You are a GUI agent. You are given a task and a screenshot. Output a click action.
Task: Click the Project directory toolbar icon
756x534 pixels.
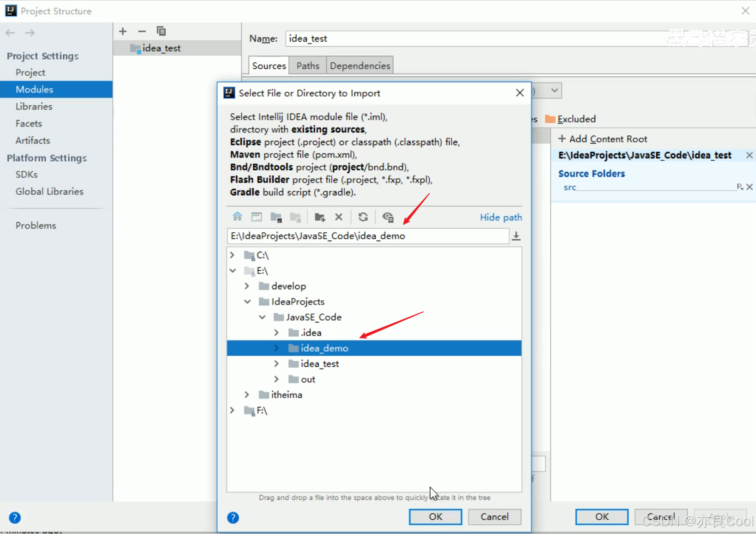pyautogui.click(x=276, y=217)
